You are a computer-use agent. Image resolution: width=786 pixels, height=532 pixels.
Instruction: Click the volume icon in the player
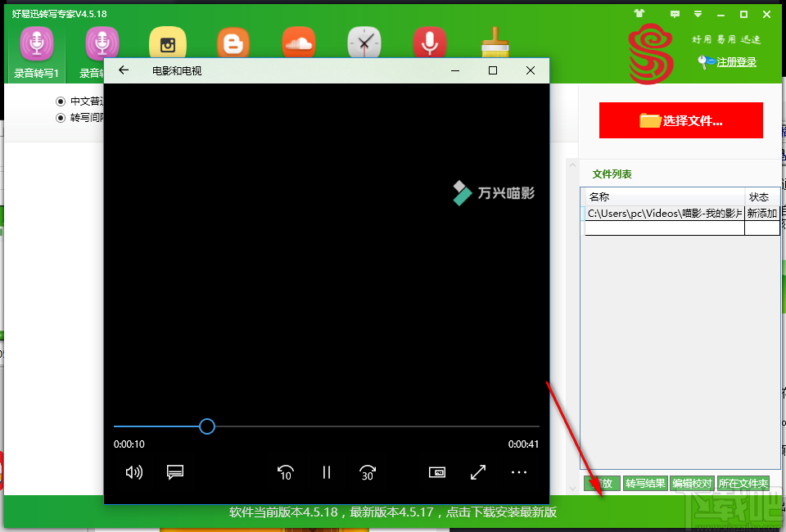[x=133, y=472]
